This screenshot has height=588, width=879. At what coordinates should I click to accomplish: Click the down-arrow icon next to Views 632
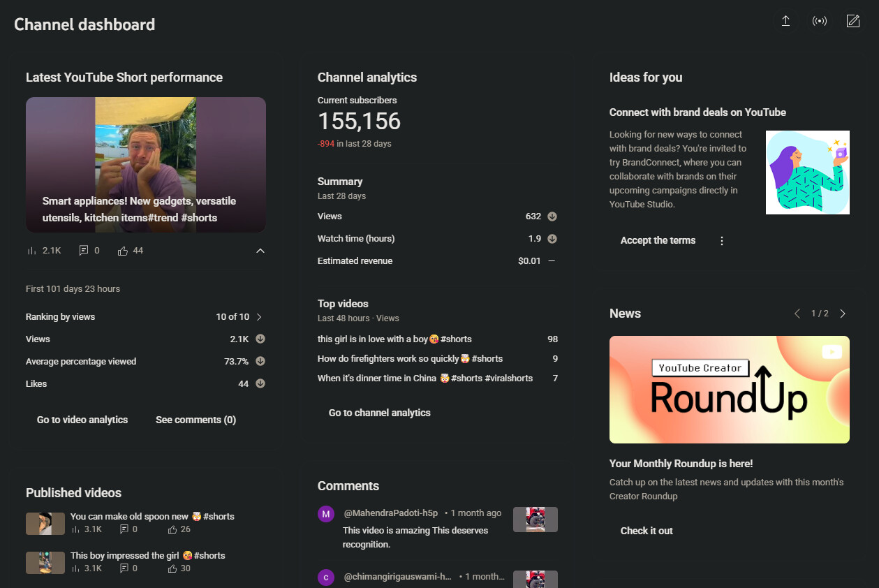(x=552, y=216)
